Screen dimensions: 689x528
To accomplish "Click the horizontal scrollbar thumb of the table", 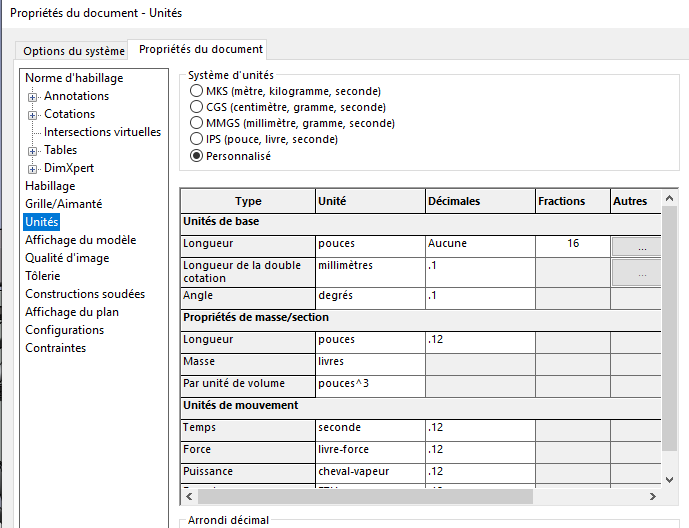I will 366,496.
